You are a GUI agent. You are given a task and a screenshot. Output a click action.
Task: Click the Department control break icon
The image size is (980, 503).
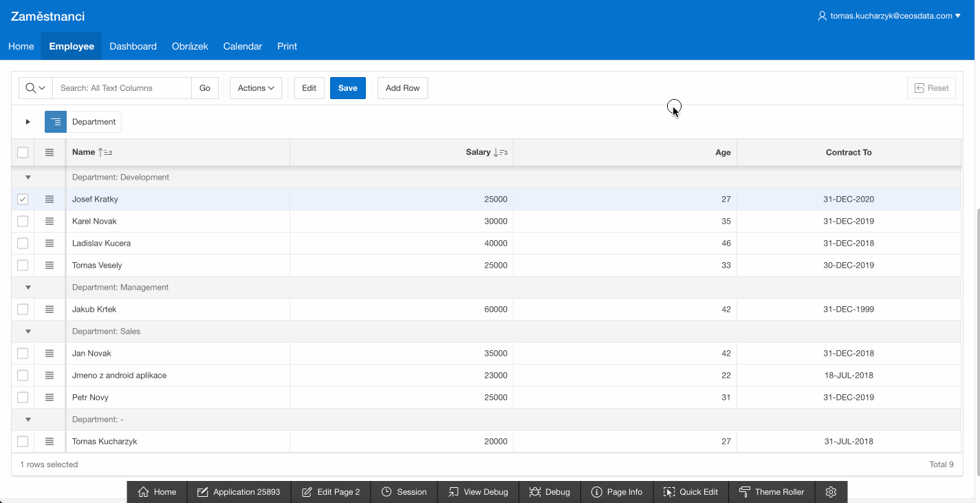tap(56, 122)
